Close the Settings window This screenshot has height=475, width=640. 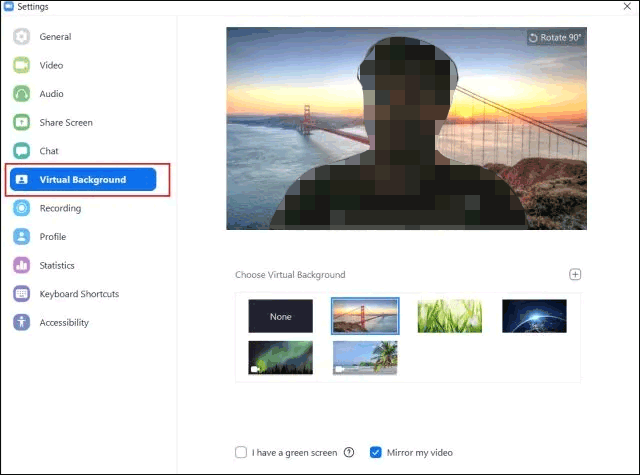click(x=627, y=6)
